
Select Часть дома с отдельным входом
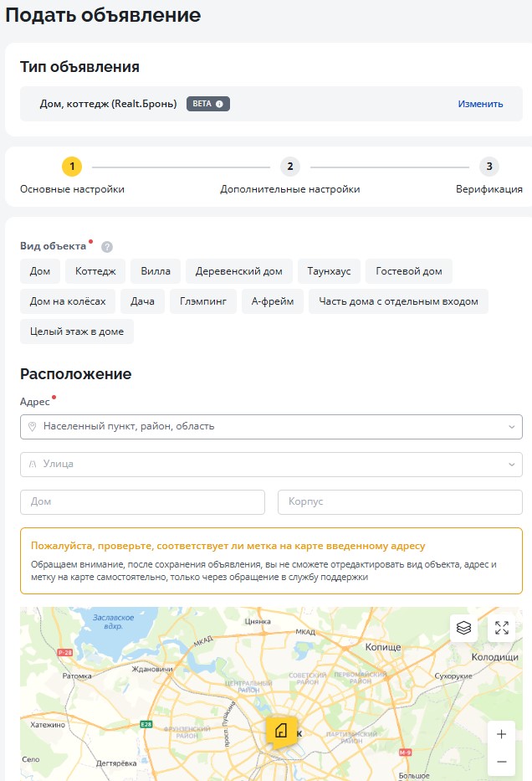[398, 301]
